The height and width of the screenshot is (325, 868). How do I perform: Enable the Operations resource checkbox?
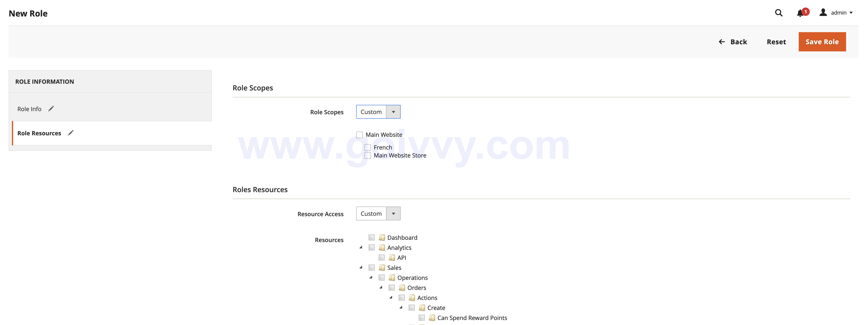pos(382,277)
